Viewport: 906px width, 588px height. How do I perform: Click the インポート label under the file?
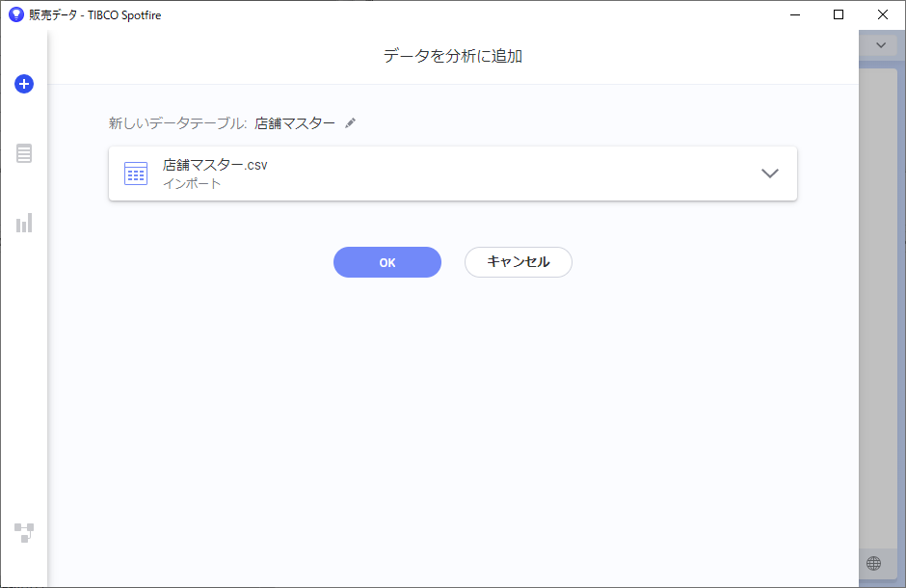click(x=192, y=184)
